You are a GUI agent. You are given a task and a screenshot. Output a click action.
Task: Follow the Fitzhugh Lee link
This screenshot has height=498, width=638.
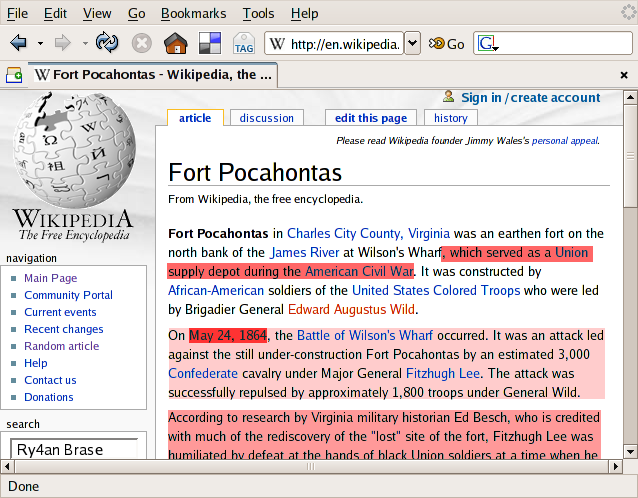tap(443, 374)
